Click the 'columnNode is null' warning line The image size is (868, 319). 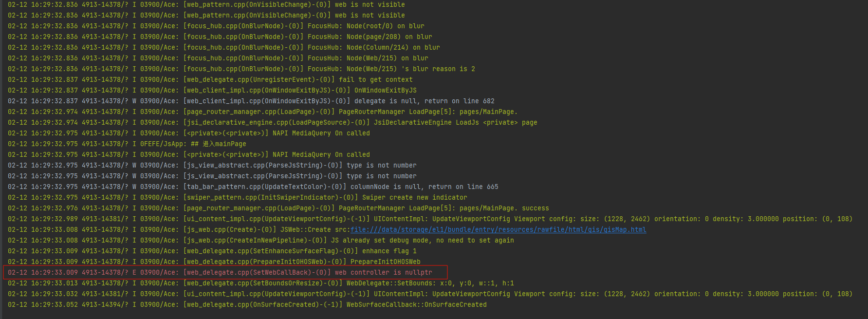[x=253, y=187]
